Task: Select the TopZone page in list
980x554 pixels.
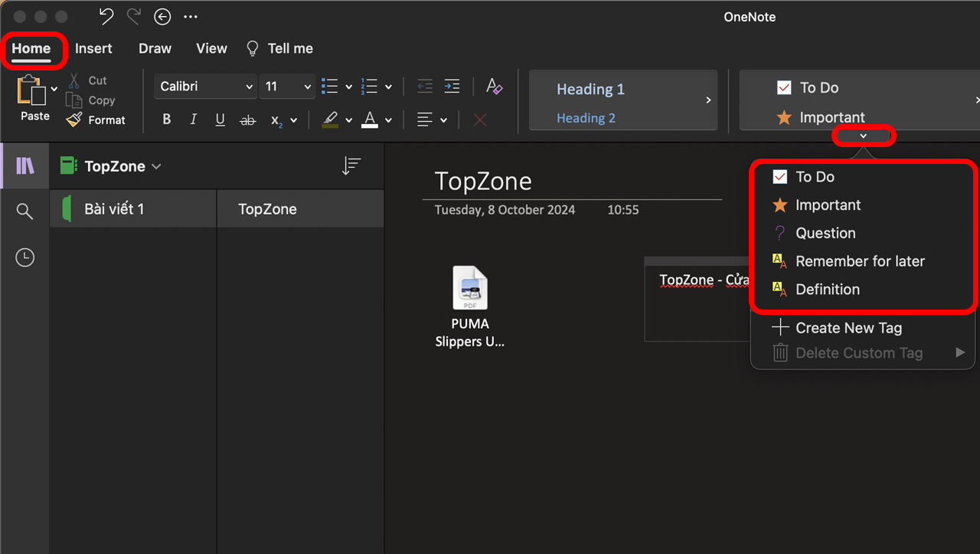Action: click(x=300, y=209)
